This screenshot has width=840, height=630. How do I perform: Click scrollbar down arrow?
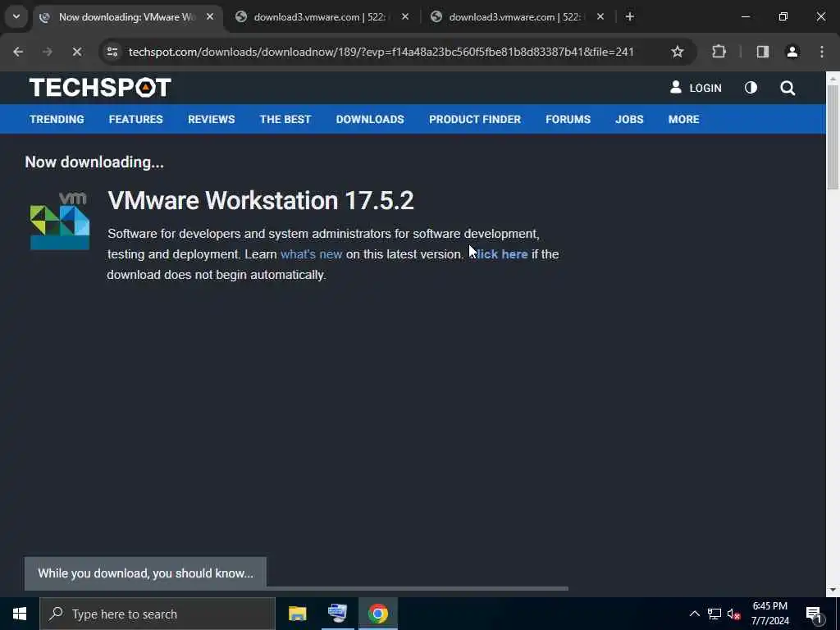(833, 590)
